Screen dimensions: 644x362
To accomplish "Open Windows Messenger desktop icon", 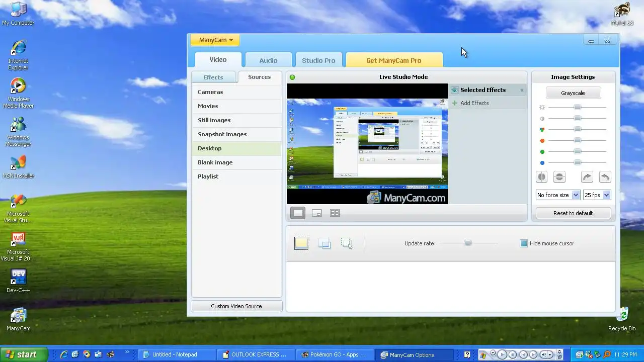I will pyautogui.click(x=18, y=132).
